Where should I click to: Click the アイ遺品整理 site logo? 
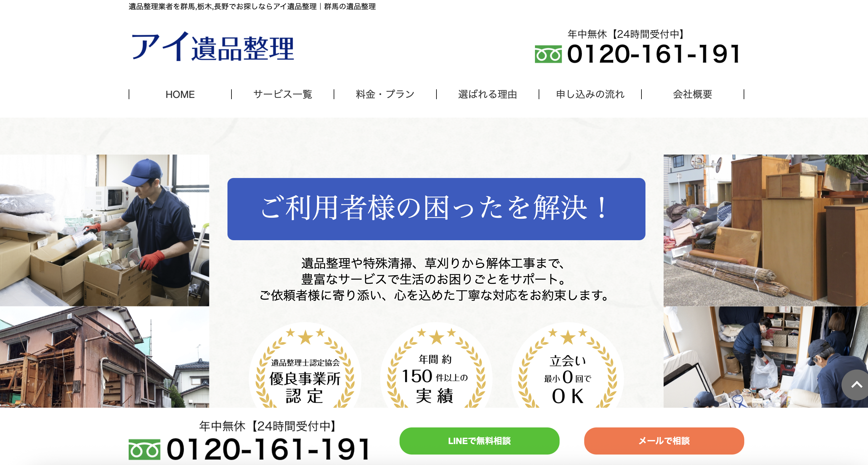pos(213,47)
